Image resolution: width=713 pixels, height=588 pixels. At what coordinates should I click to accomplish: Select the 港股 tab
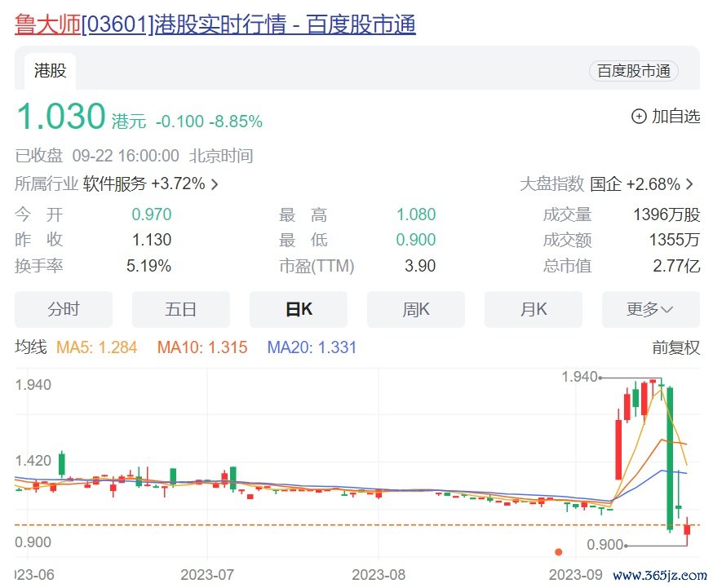50,71
